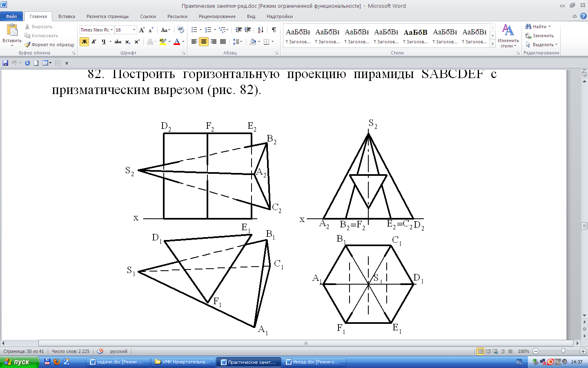Click the Clear Formatting eraser icon
This screenshot has height=368, width=588.
click(180, 30)
